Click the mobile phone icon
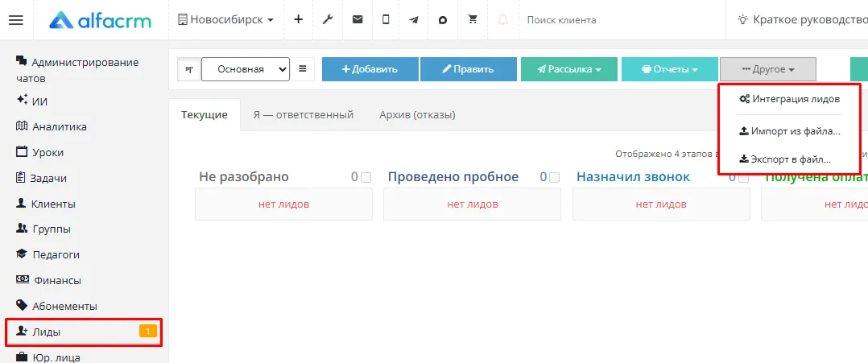Viewport: 868px width, 363px height. tap(386, 19)
